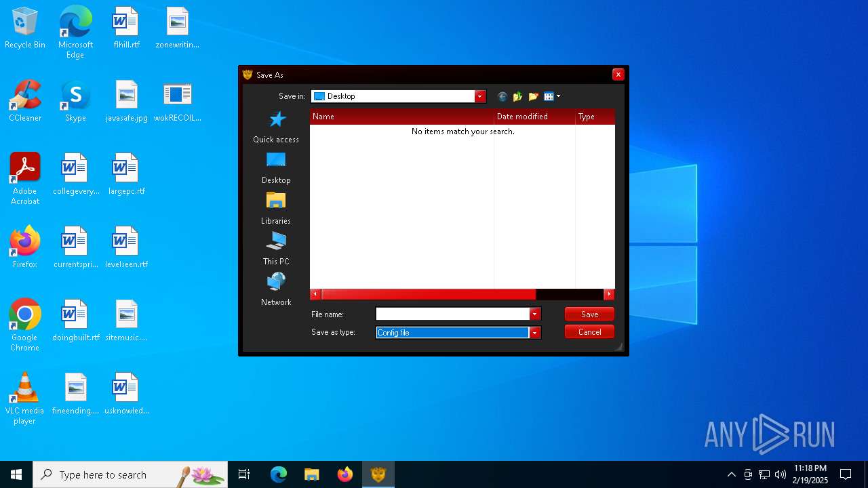
Task: Select the currentspri... desktop document
Action: (x=75, y=248)
